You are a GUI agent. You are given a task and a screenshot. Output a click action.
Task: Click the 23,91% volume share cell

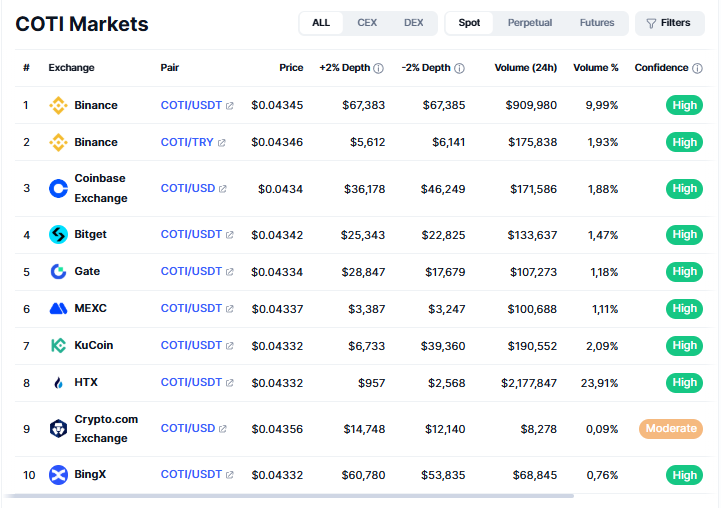click(599, 383)
